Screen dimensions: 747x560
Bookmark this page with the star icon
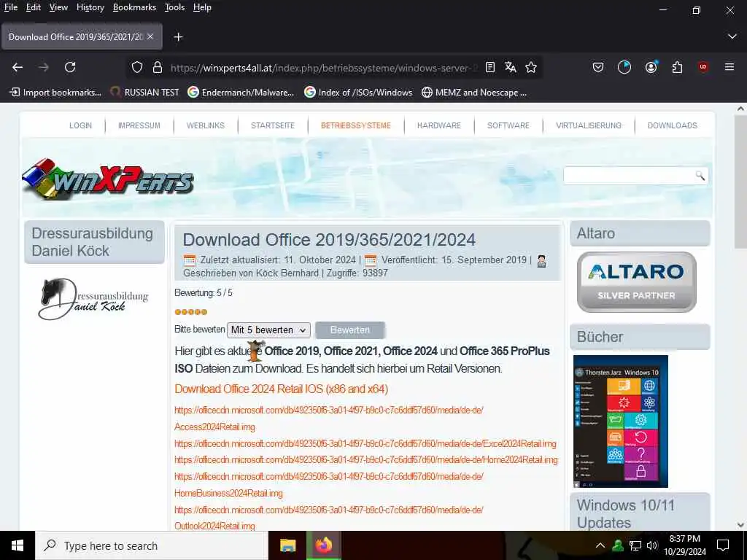531,68
